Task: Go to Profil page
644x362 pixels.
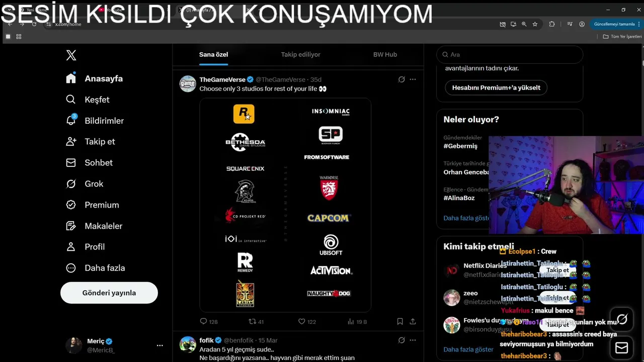Action: 86,247
